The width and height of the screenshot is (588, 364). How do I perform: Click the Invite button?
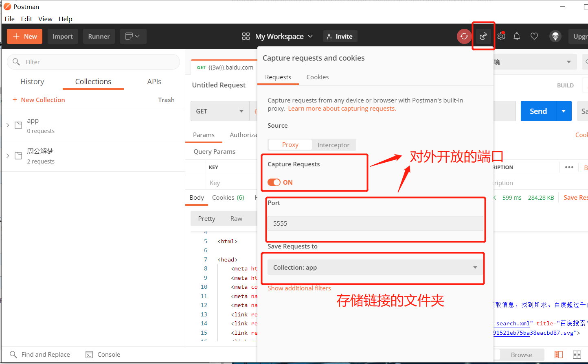(340, 36)
